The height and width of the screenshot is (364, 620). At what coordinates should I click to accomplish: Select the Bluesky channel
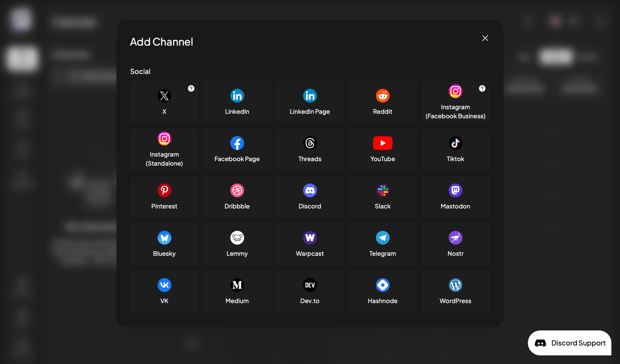tap(164, 244)
